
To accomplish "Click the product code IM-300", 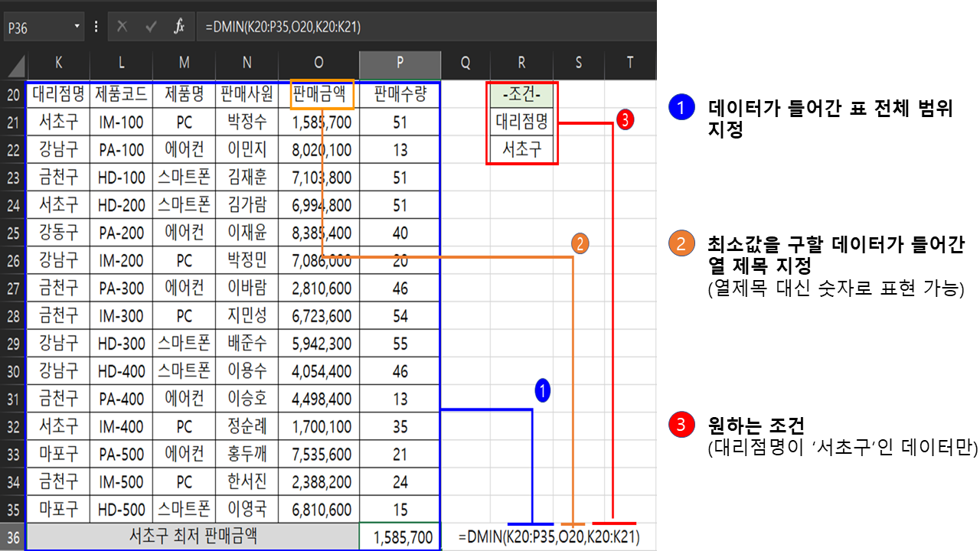I will pos(121,316).
